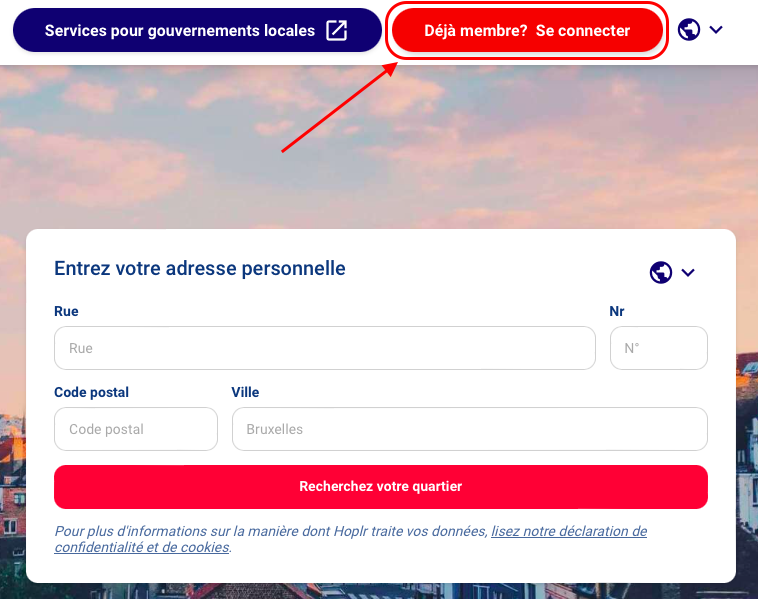This screenshot has height=599, width=758.
Task: Click the "Rue" field label
Action: click(66, 311)
